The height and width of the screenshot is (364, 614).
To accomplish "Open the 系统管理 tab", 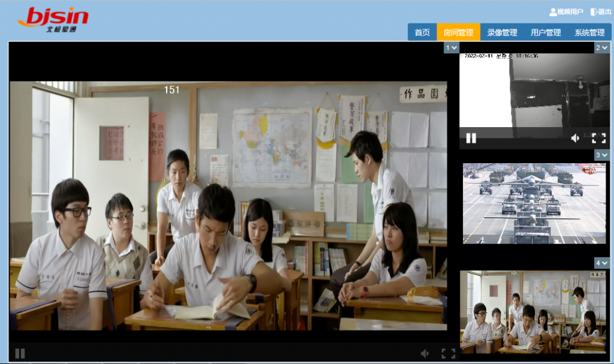I will (x=589, y=32).
